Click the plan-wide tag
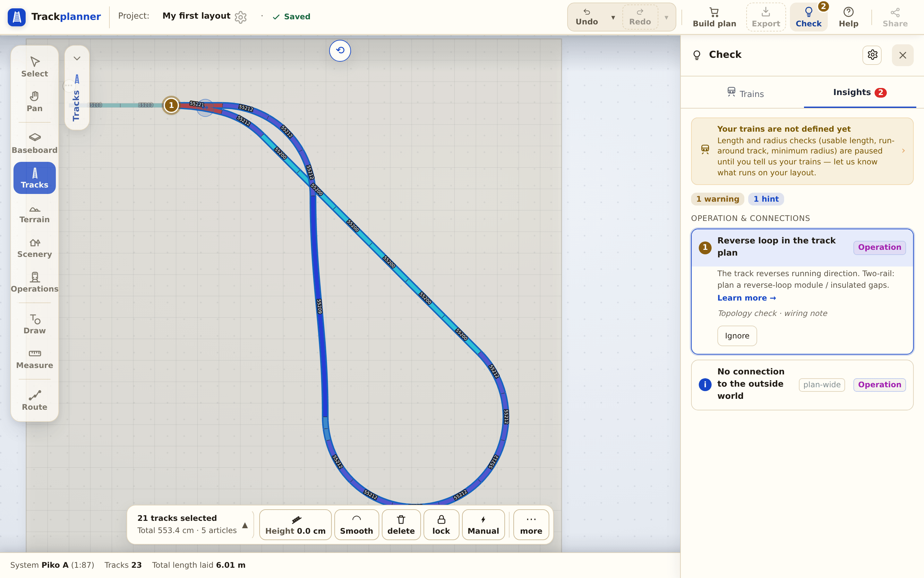 click(822, 385)
